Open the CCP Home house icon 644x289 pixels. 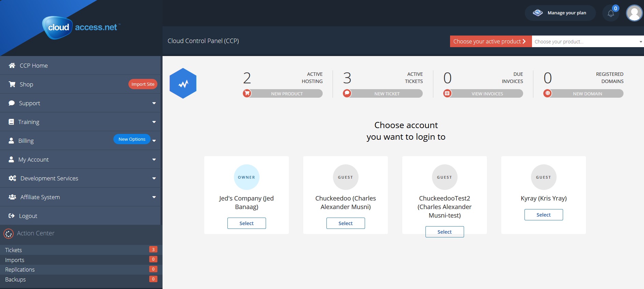[x=12, y=65]
